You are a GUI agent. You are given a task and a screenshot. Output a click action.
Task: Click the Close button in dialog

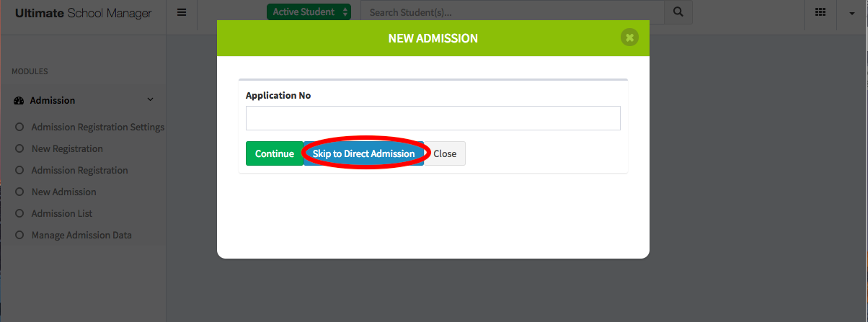click(x=445, y=153)
